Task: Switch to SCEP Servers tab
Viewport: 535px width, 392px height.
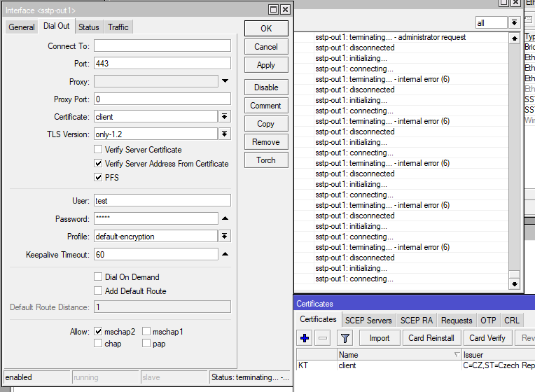Action: click(368, 321)
